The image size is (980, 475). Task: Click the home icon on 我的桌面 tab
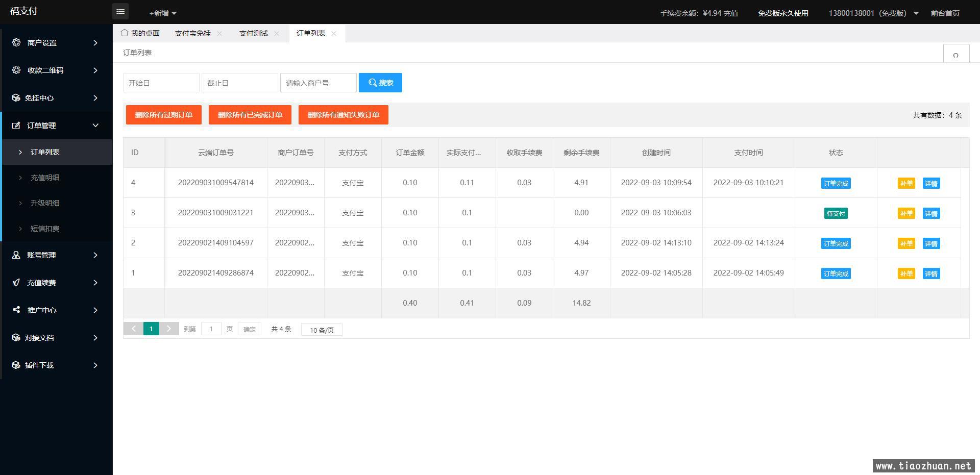pyautogui.click(x=125, y=33)
